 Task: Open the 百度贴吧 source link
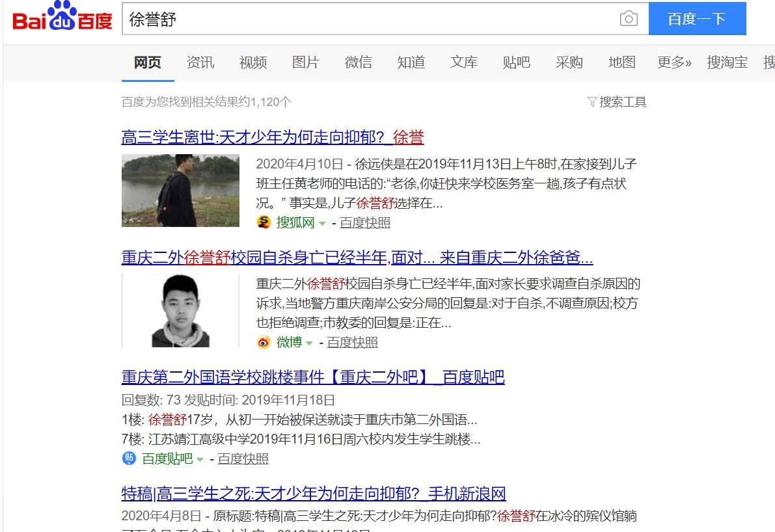pos(167,459)
